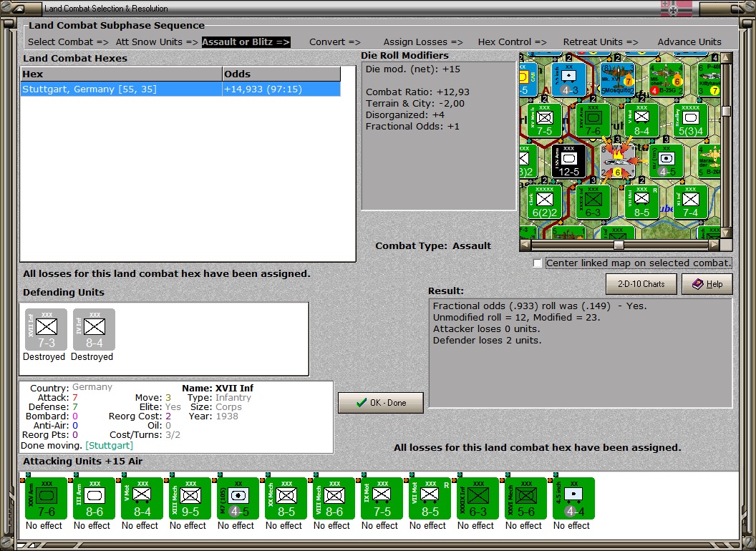Click V Mot 8-4 counter on the map
This screenshot has height=551, width=756.
(641, 120)
